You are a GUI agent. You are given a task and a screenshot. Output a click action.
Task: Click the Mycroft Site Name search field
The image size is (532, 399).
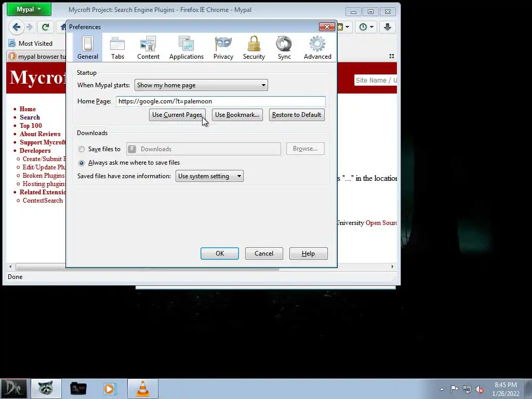coord(375,81)
